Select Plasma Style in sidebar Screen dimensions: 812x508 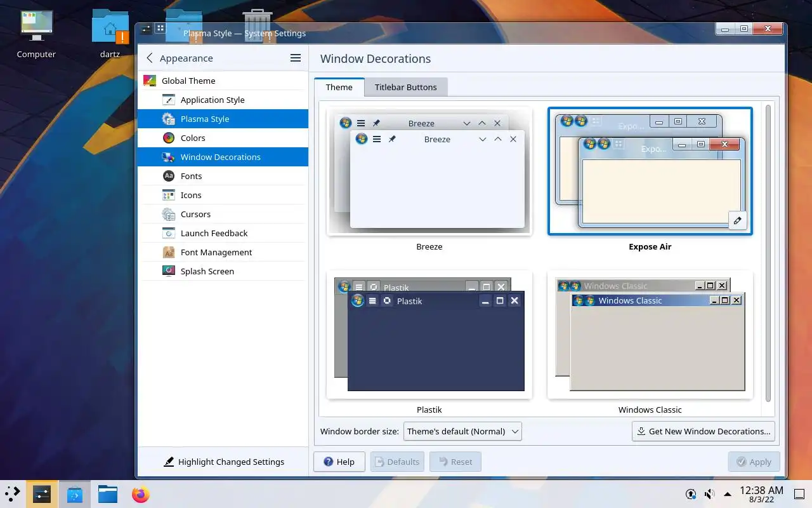tap(223, 119)
